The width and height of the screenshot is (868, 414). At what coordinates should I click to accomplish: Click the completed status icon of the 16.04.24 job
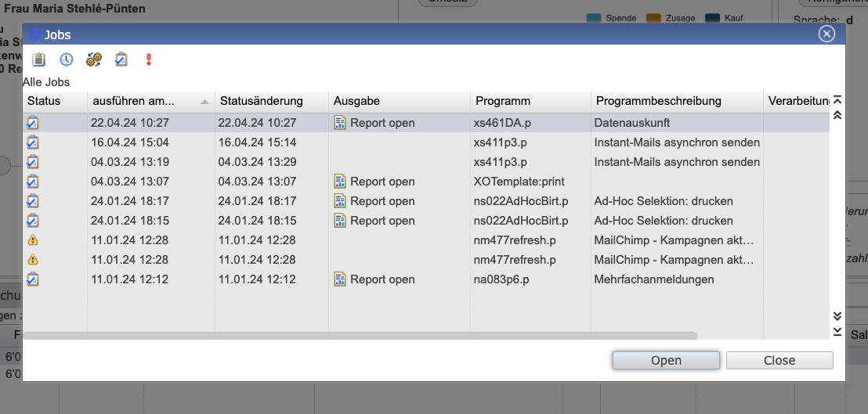[33, 142]
